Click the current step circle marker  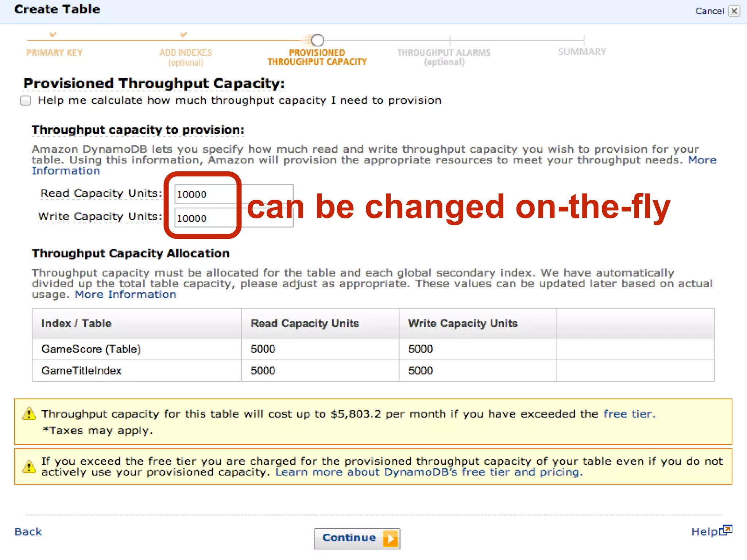318,40
